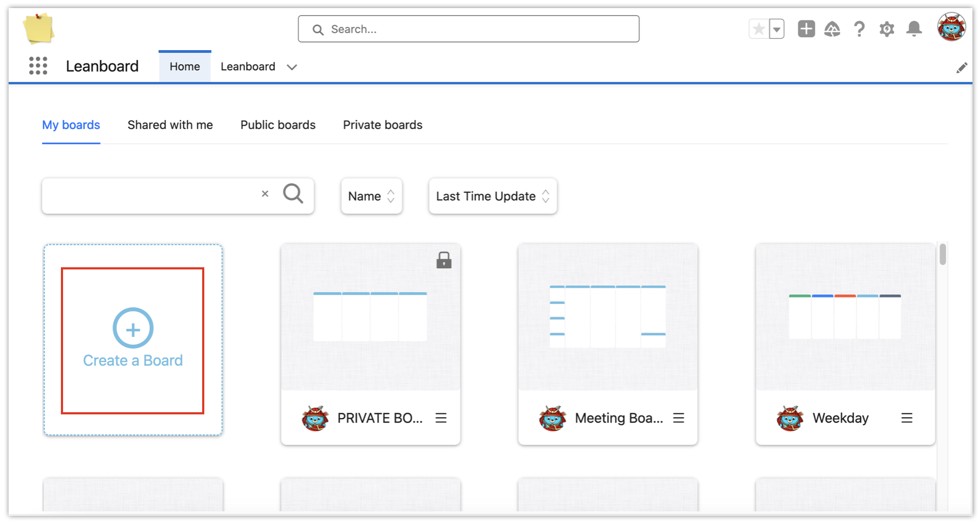Viewport: 980px width, 527px height.
Task: Toggle the favorite star button
Action: (x=759, y=29)
